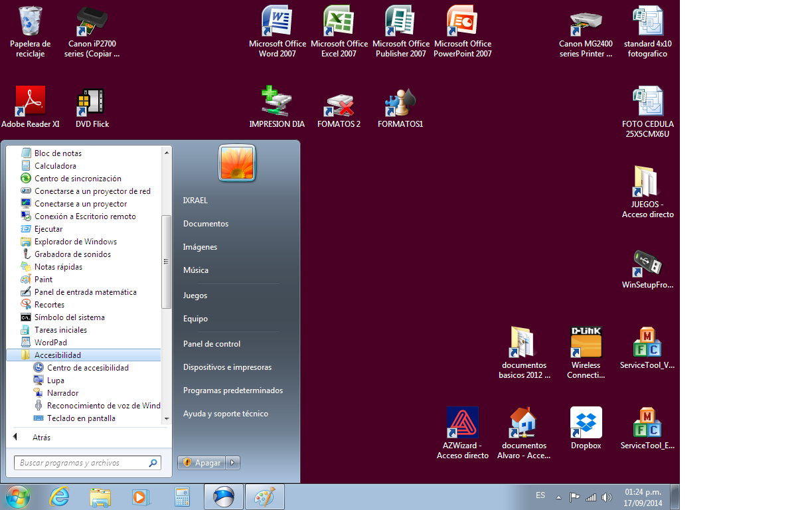
Task: Open Panel de control link
Action: tap(212, 344)
